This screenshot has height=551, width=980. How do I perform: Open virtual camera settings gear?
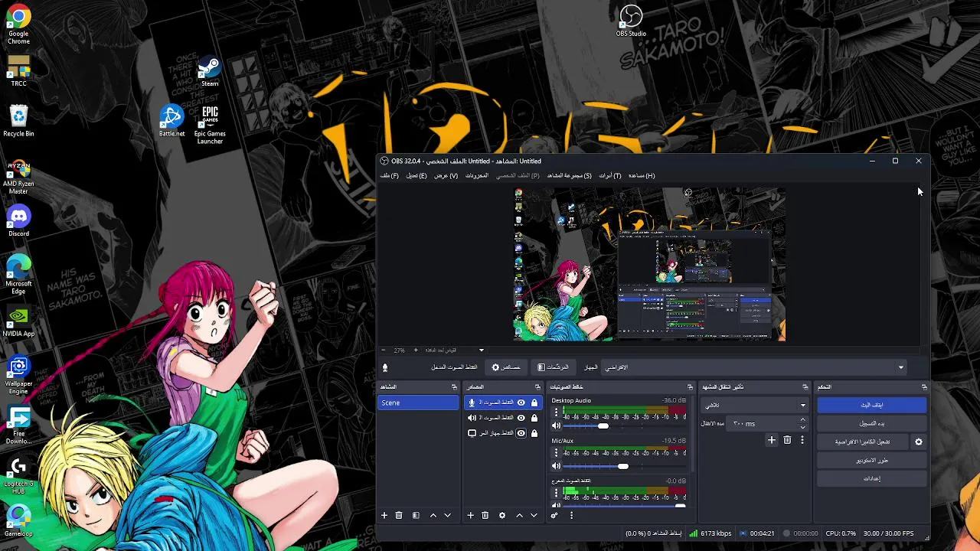(919, 442)
